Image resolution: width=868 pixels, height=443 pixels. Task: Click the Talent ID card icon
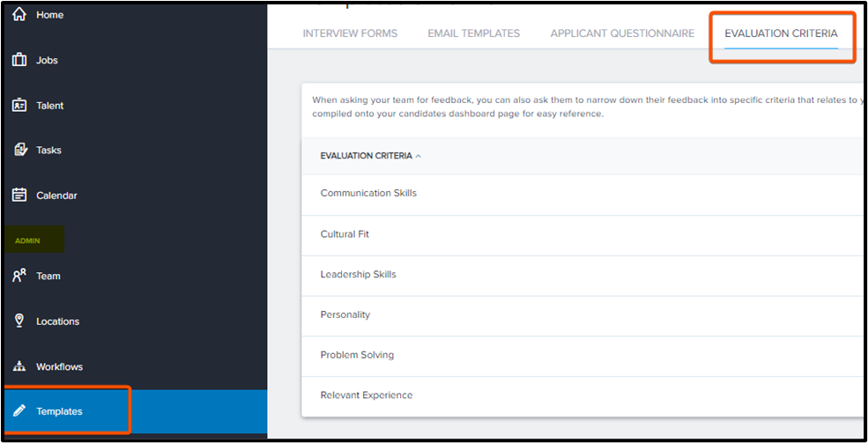[19, 105]
